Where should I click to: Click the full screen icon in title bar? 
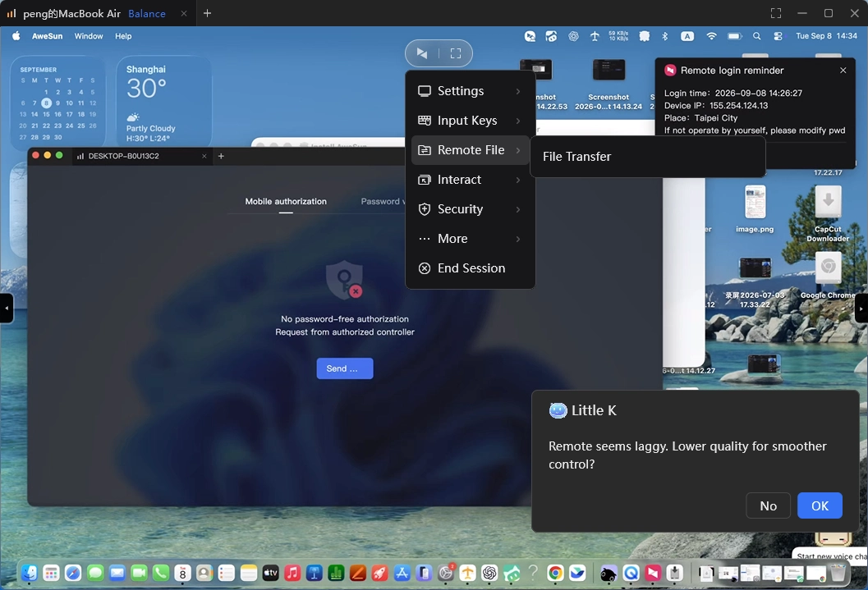click(x=775, y=13)
